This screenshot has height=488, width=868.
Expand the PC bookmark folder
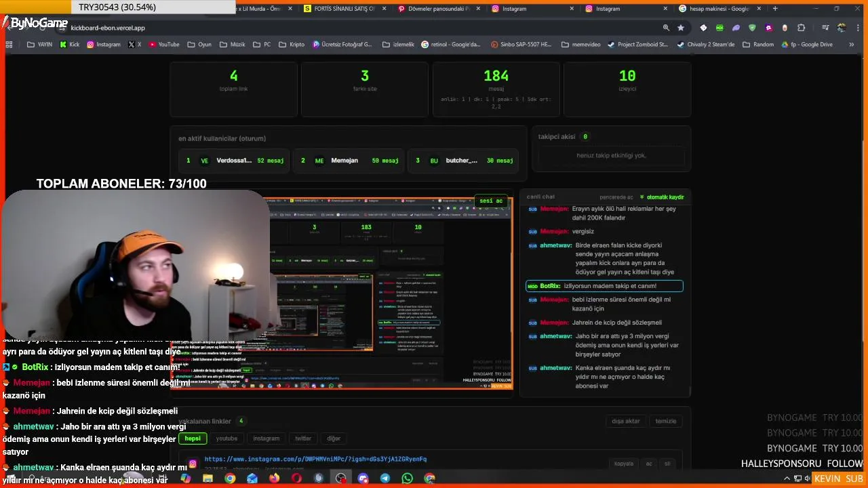pyautogui.click(x=262, y=45)
